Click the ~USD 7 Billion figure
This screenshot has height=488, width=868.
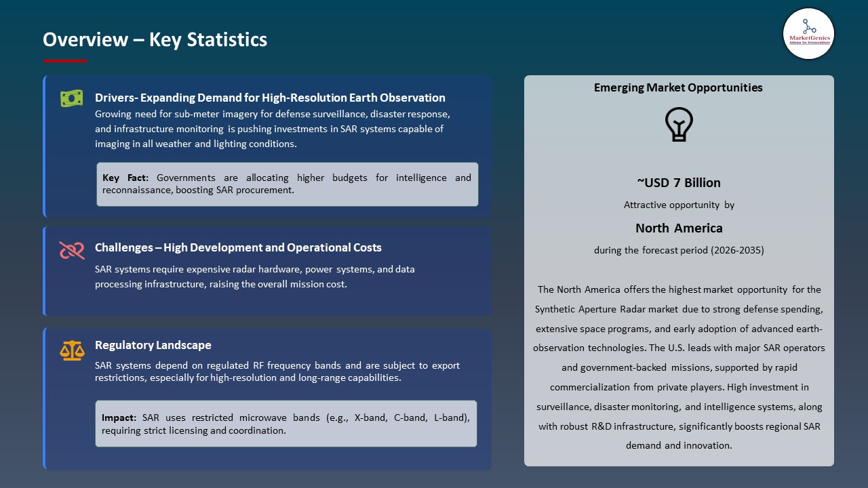click(679, 182)
